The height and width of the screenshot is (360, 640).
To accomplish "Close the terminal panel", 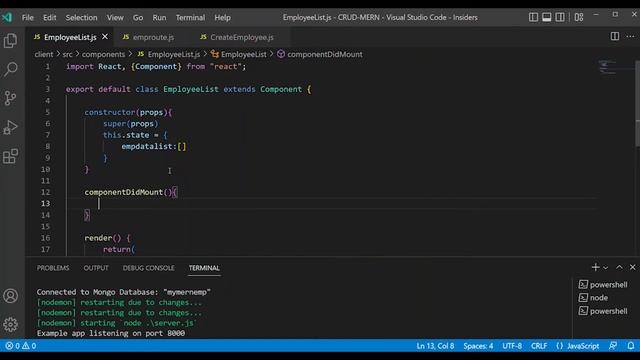I will pos(633,267).
